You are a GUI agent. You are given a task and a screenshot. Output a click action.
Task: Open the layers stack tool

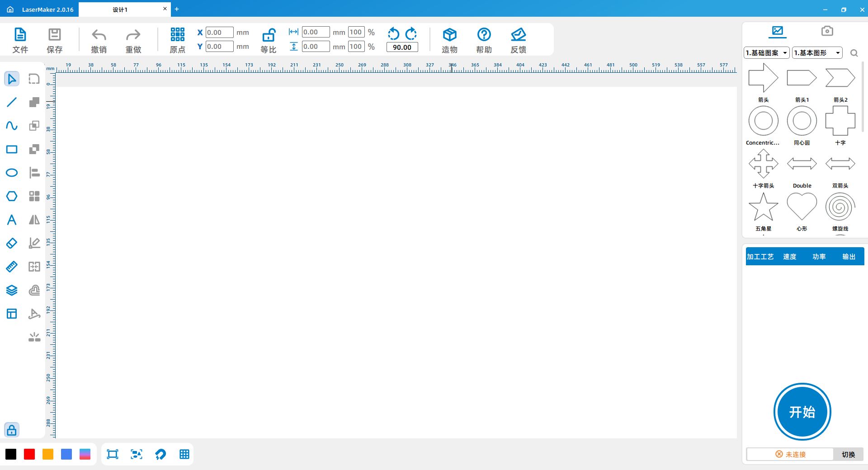12,290
